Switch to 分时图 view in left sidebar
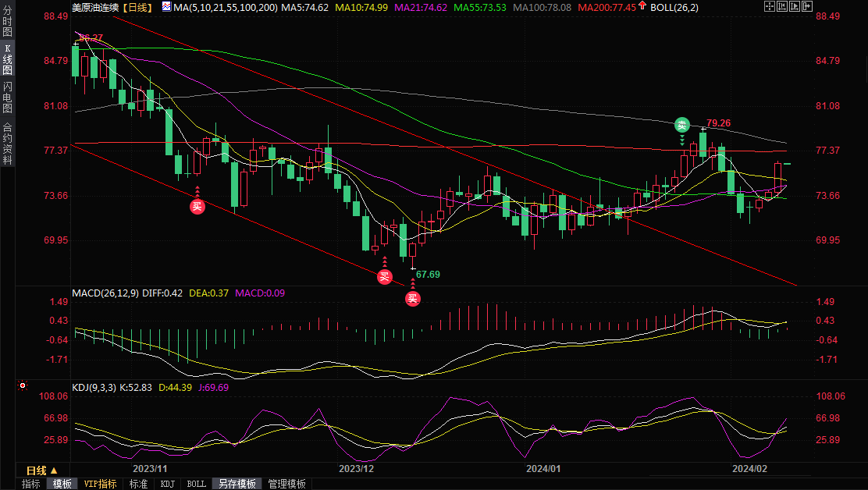Viewport: 868px width, 490px height. pos(7,23)
